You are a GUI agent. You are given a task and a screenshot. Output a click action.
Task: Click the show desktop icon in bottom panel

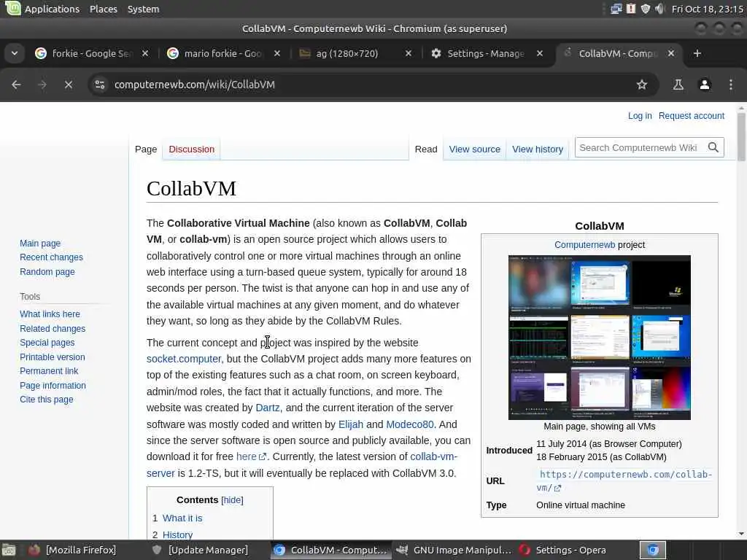pyautogui.click(x=9, y=550)
